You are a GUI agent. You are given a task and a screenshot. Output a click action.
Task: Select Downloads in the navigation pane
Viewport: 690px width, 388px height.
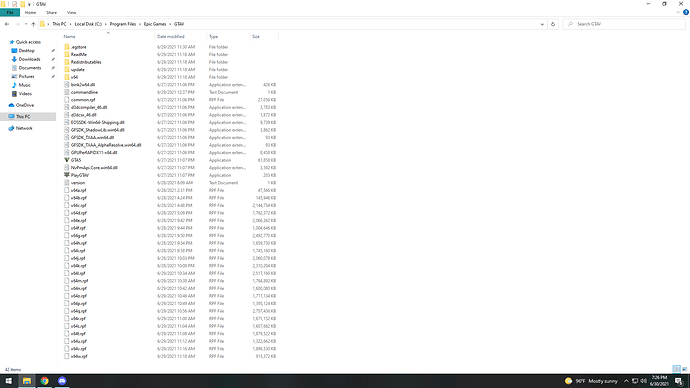[x=29, y=59]
